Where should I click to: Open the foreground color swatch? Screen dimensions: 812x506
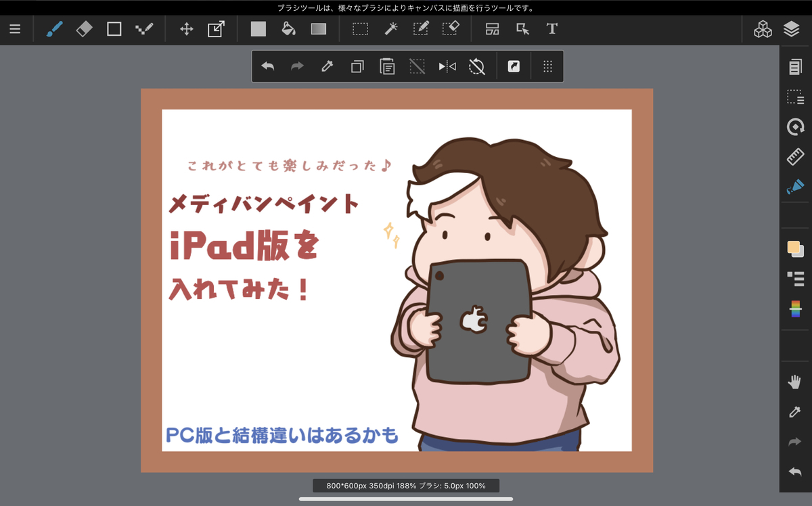(x=795, y=248)
